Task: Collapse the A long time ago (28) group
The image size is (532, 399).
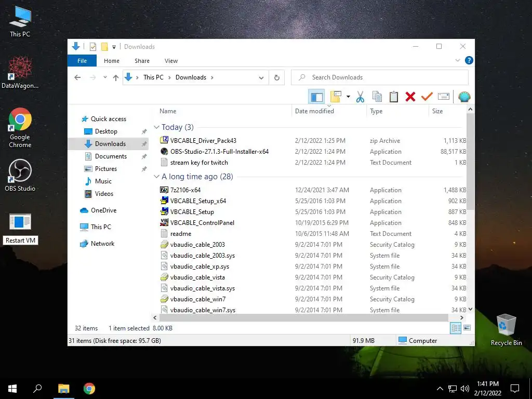Action: point(156,177)
